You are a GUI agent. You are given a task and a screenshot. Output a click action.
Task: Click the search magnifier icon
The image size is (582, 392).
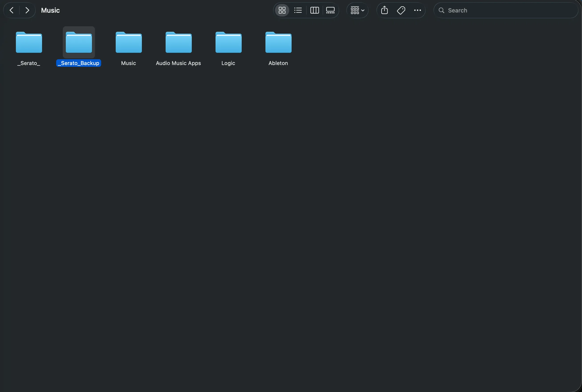pos(441,10)
